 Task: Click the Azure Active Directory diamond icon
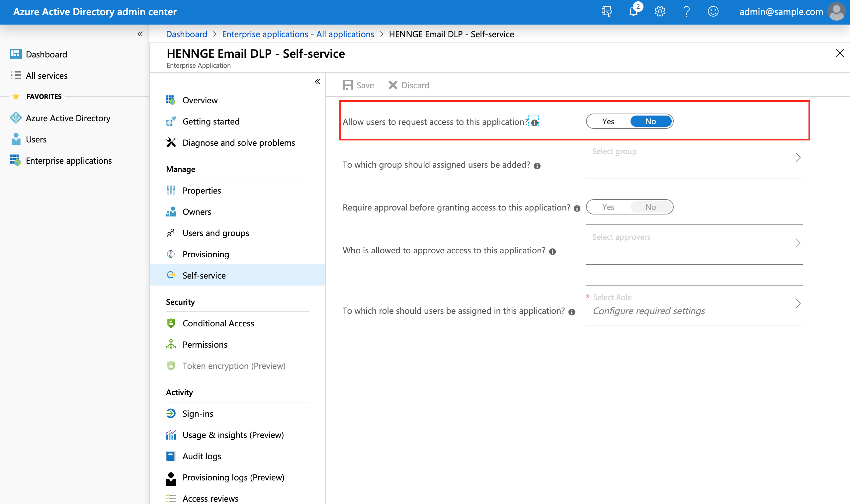[16, 118]
